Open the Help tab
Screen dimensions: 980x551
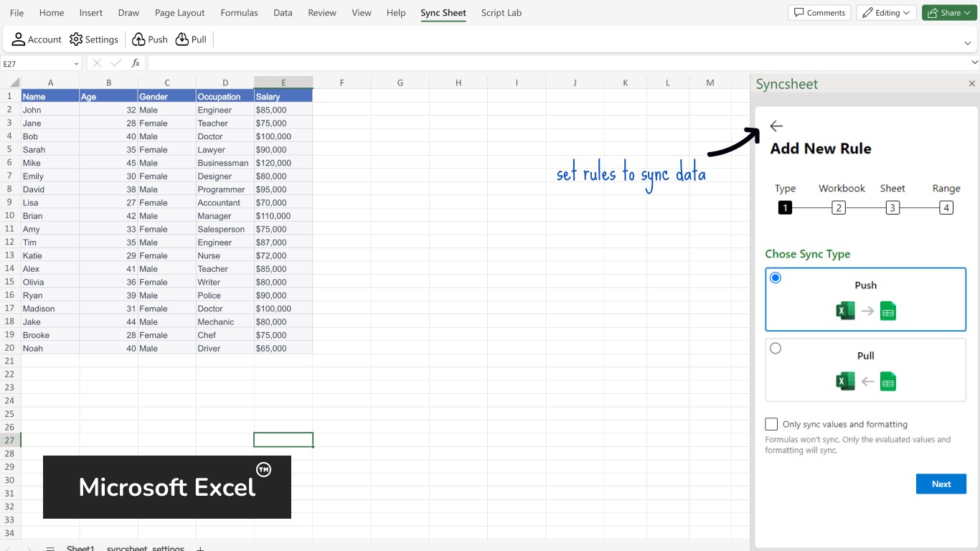(x=396, y=13)
